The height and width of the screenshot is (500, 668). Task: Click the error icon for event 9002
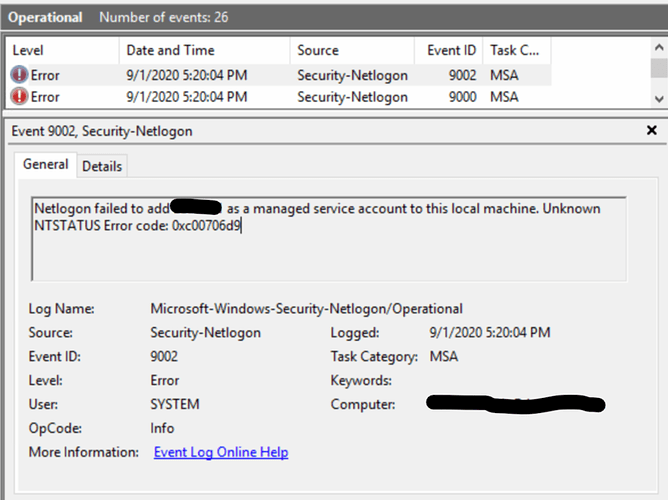[20, 75]
